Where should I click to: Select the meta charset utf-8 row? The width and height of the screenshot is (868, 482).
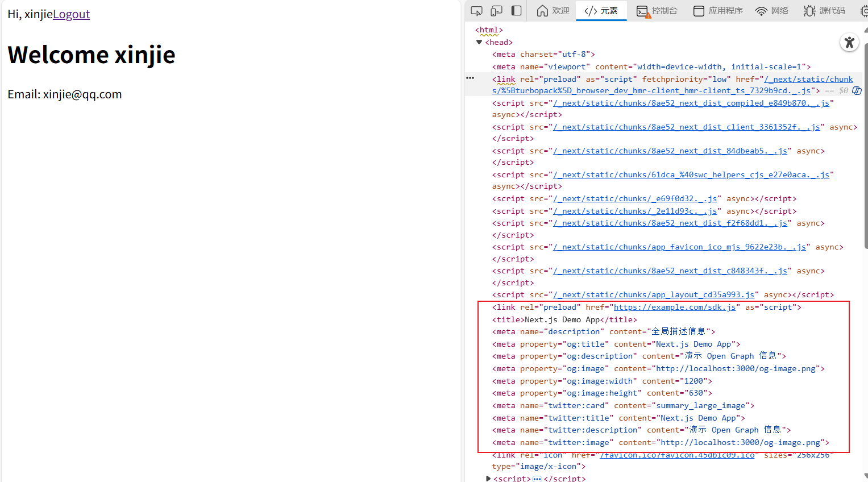click(x=543, y=55)
